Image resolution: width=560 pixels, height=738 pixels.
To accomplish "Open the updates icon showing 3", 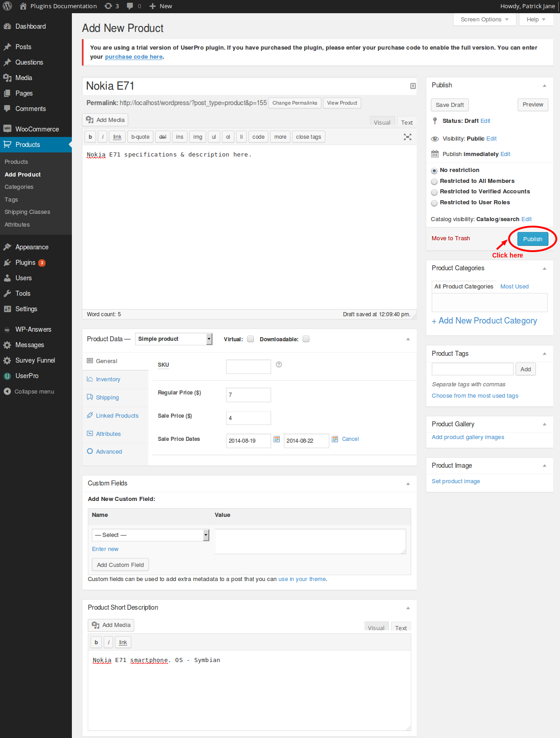I will pos(111,6).
